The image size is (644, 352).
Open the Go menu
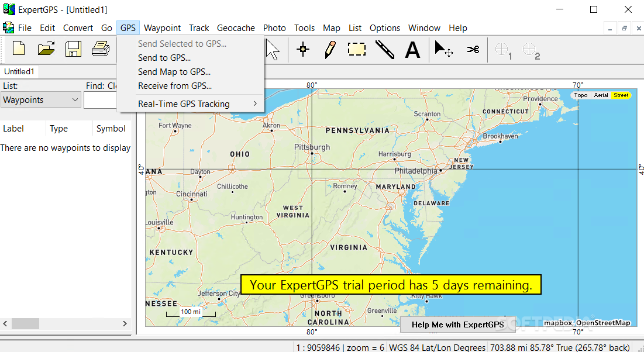(x=106, y=28)
